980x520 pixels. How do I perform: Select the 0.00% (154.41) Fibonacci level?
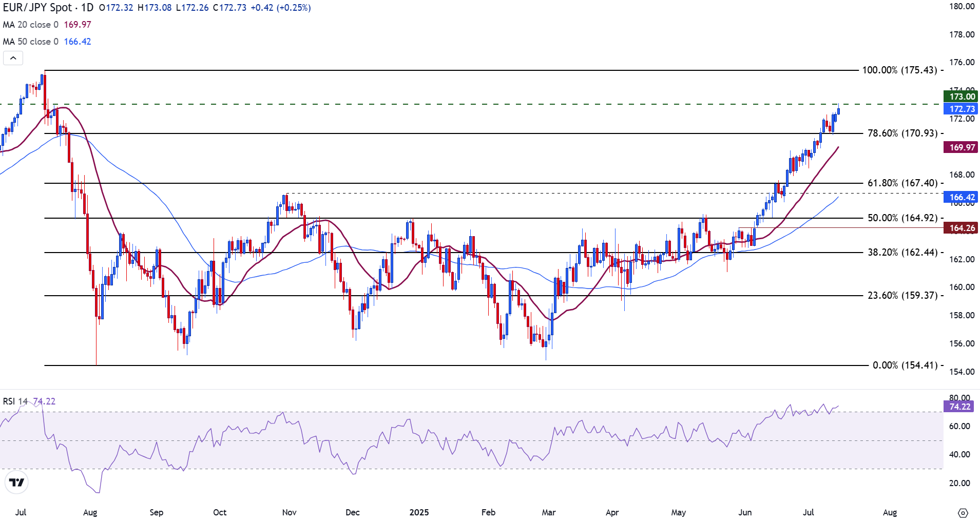[x=905, y=365]
